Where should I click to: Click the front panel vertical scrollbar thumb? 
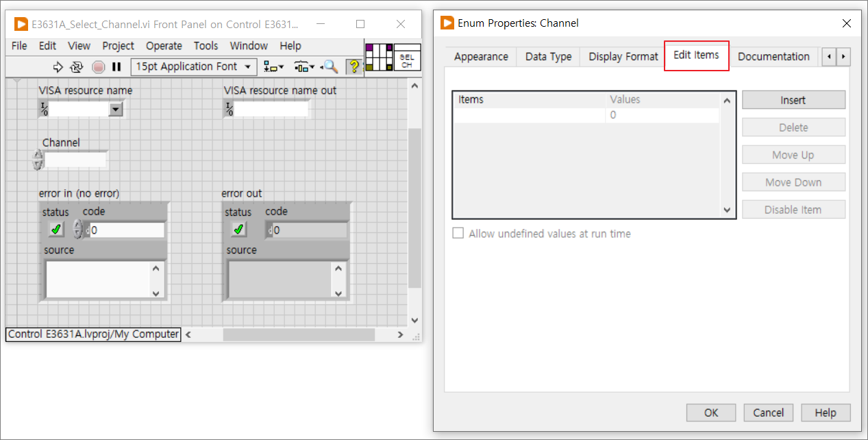414,207
